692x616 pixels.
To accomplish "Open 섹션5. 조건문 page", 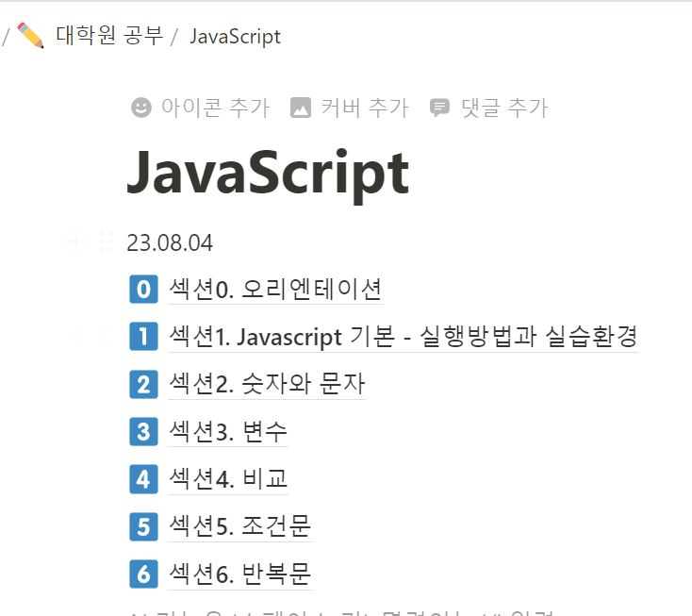I will [x=240, y=526].
